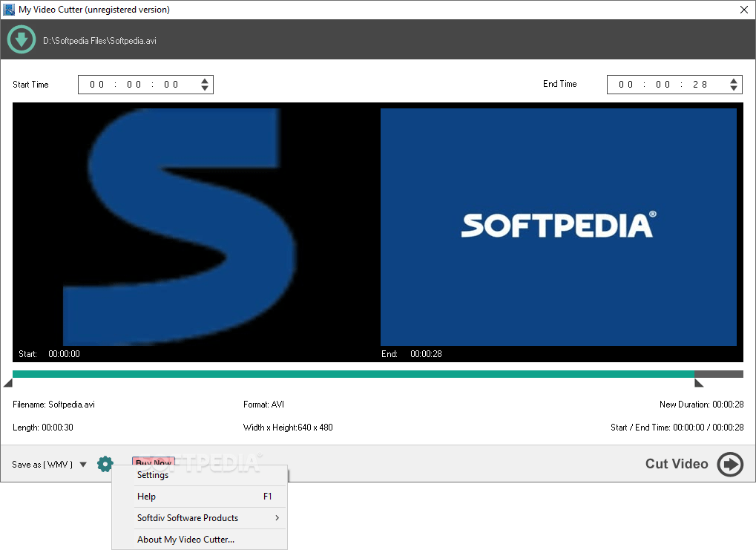Screen dimensions: 756x550
Task: Click inside the End Time field
Action: tap(664, 84)
